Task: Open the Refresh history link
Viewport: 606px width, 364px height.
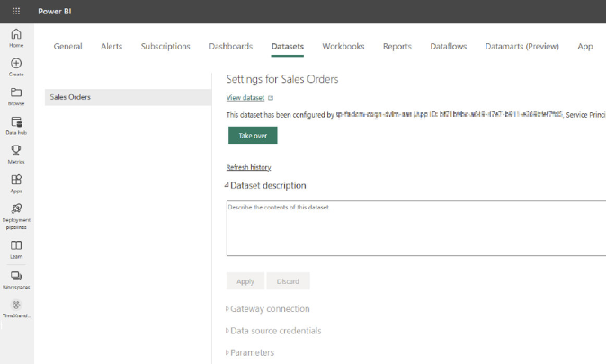Action: 248,167
